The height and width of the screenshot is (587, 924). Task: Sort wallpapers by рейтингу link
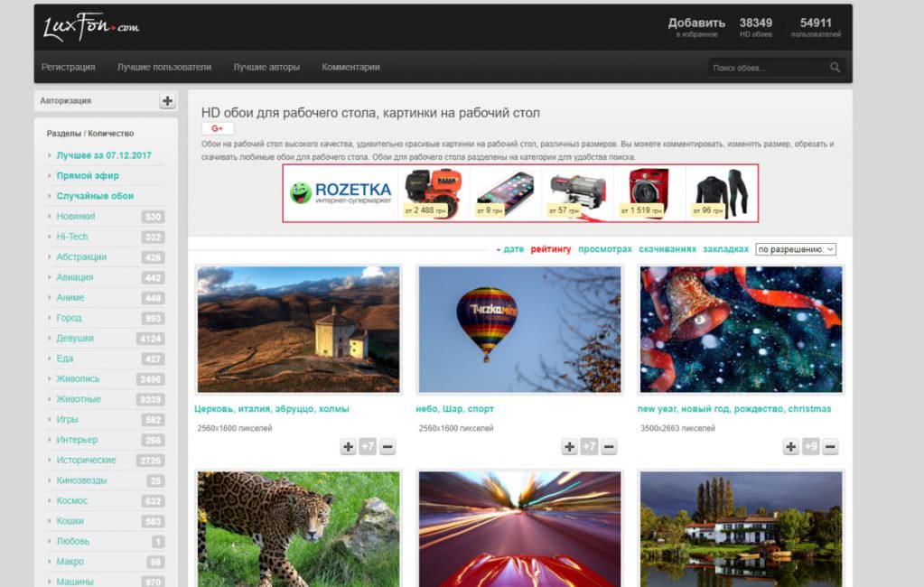click(551, 249)
